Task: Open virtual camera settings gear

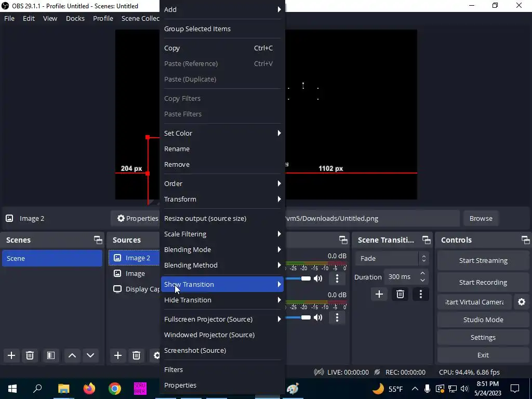Action: click(522, 302)
